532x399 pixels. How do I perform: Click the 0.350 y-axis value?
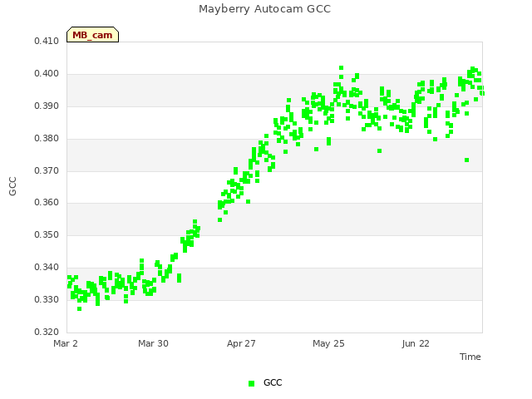point(47,234)
